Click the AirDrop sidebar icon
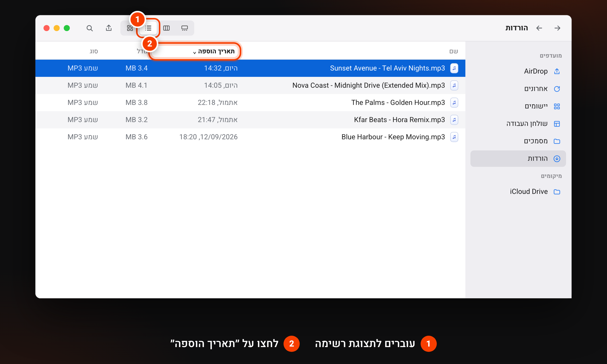 pos(557,71)
